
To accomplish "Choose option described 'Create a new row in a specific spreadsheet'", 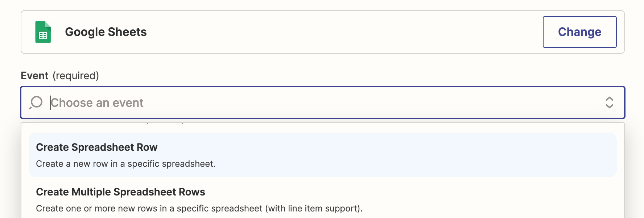I will pyautogui.click(x=126, y=164).
